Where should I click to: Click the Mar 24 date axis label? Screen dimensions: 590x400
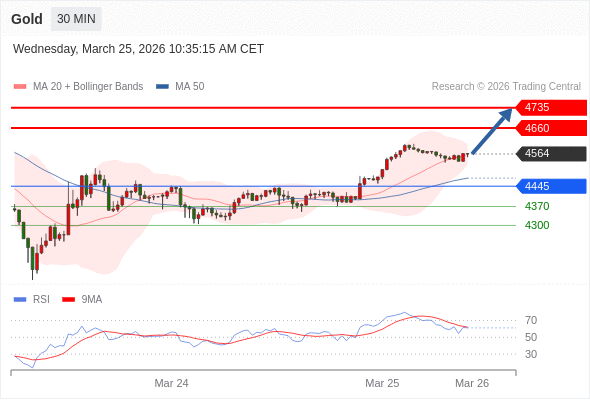tap(171, 383)
